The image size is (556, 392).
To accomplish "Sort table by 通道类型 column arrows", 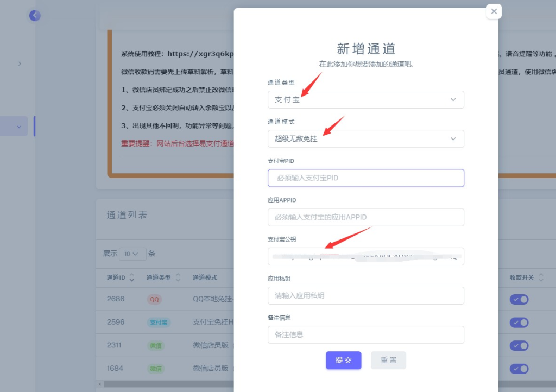I will pyautogui.click(x=178, y=277).
